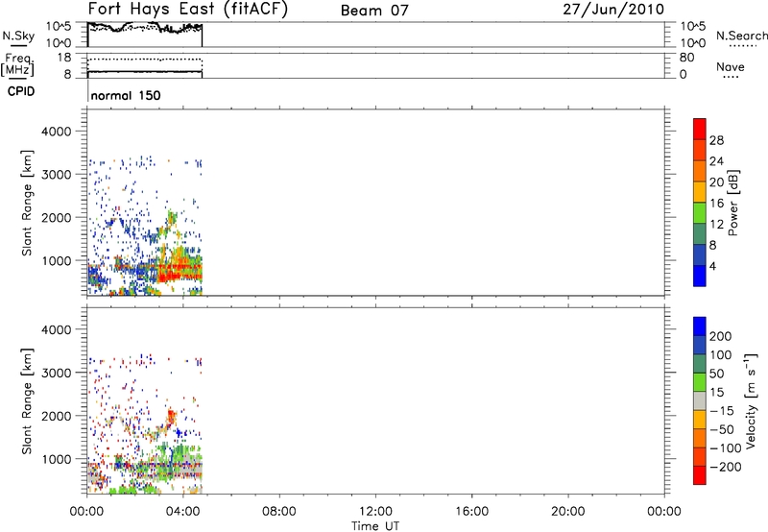Select the blue top segment of the velocity colorbar
Viewport: 768px width, 532px height.
(x=700, y=326)
